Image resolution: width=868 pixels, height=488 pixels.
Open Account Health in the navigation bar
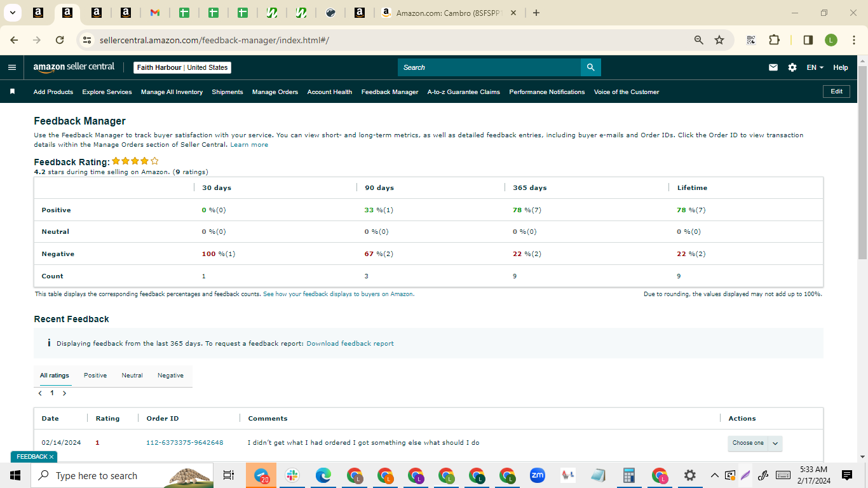(330, 92)
